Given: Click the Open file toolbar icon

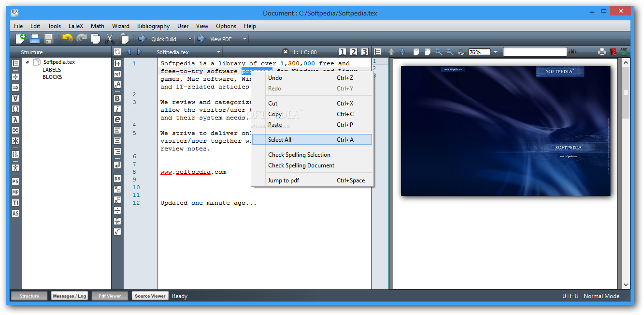Looking at the screenshot, I should pyautogui.click(x=35, y=39).
